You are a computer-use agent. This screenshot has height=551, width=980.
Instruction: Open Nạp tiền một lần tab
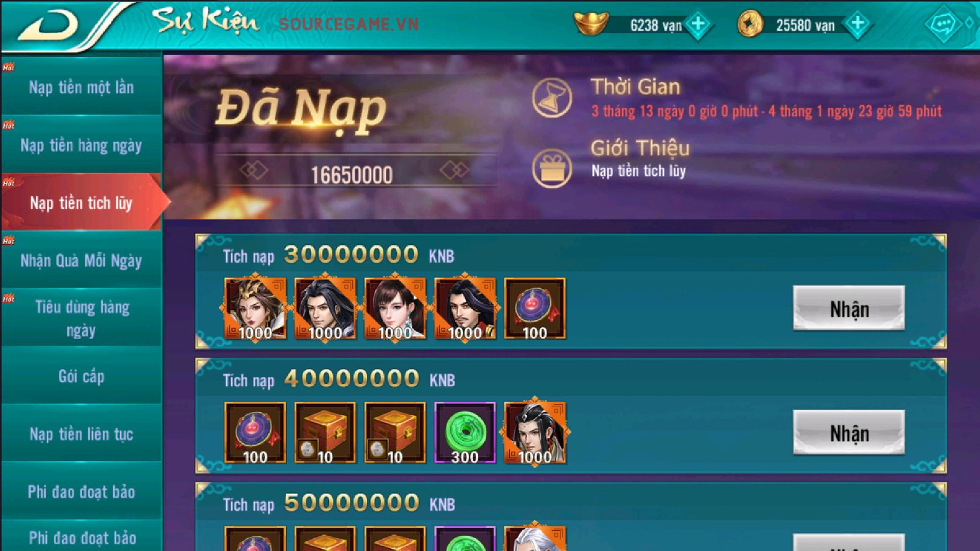click(81, 87)
